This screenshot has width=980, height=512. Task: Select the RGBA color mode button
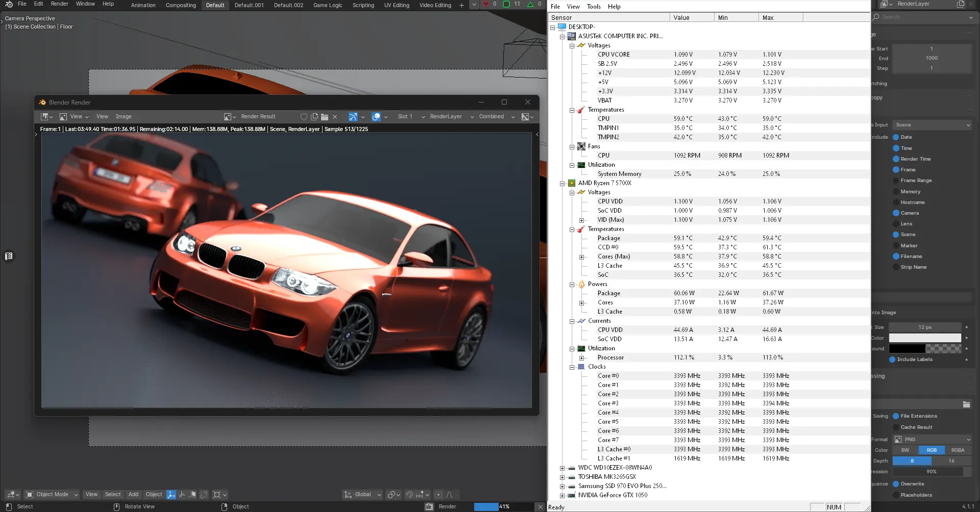tap(958, 450)
